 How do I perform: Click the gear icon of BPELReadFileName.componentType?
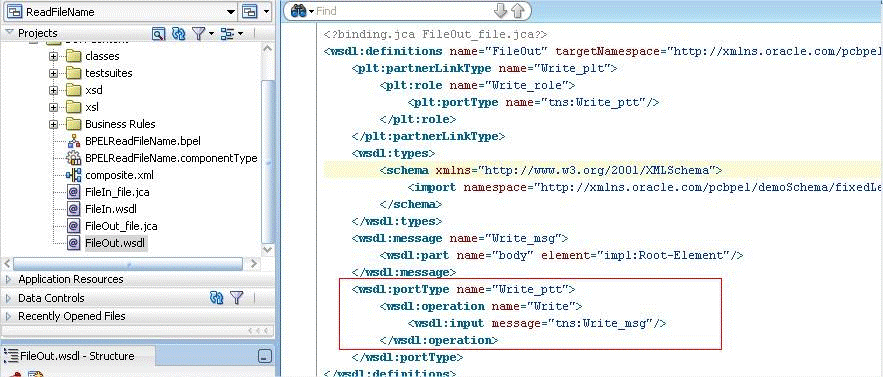74,158
